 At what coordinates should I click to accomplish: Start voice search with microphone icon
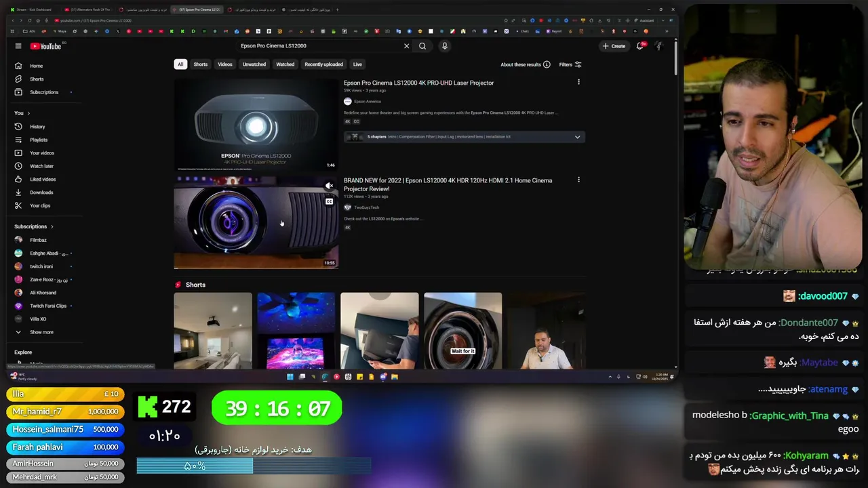445,46
